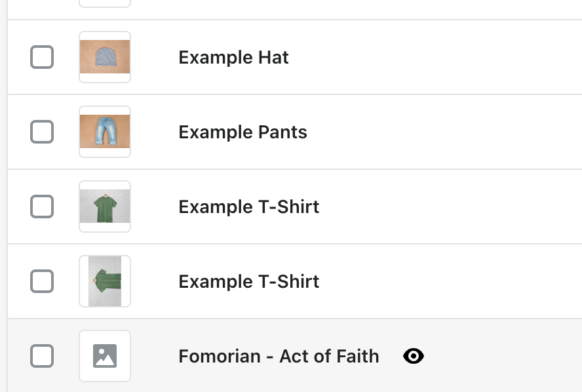Check the checkbox for Example Hat
Image resolution: width=582 pixels, height=392 pixels.
click(41, 57)
